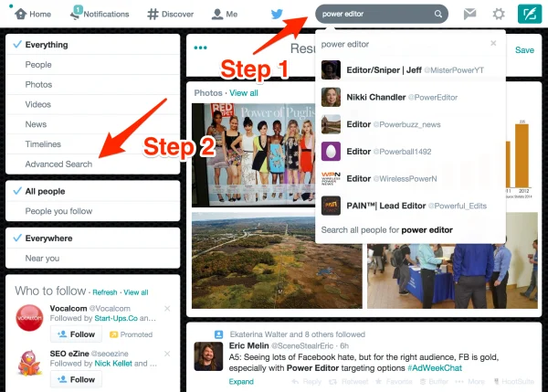Select the Near you option
This screenshot has width=548, height=392.
tap(93, 258)
